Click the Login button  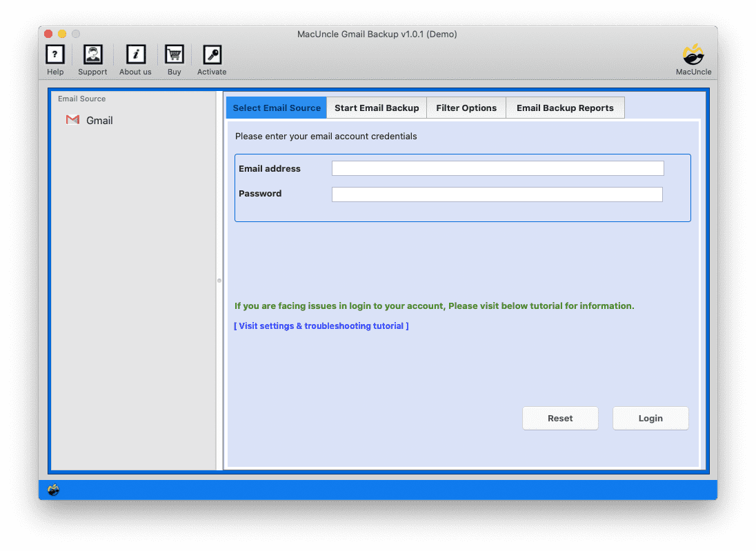650,418
